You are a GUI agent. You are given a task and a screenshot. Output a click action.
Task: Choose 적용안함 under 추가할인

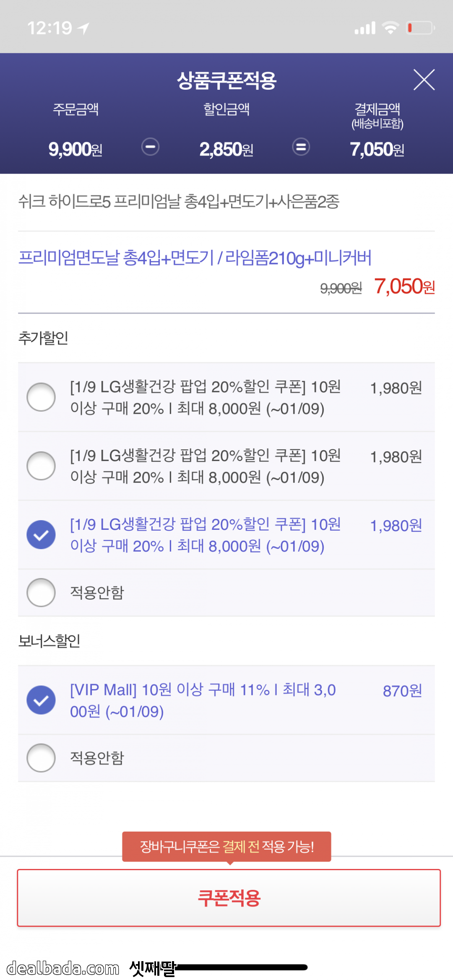tap(41, 592)
